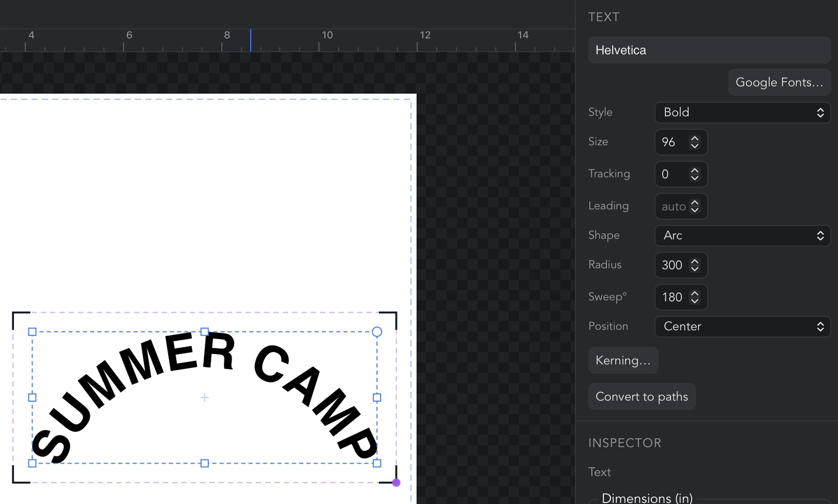Click the circular rotate handle on selection

(x=377, y=332)
